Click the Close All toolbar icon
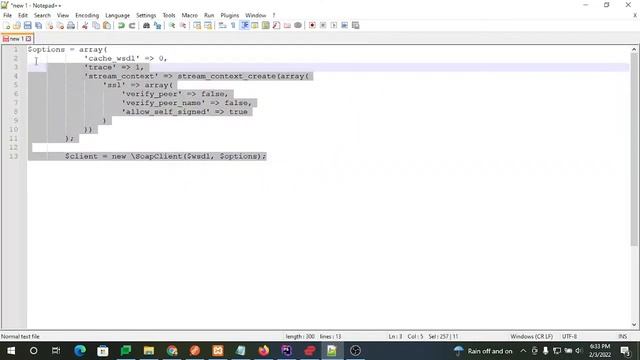 (x=60, y=25)
